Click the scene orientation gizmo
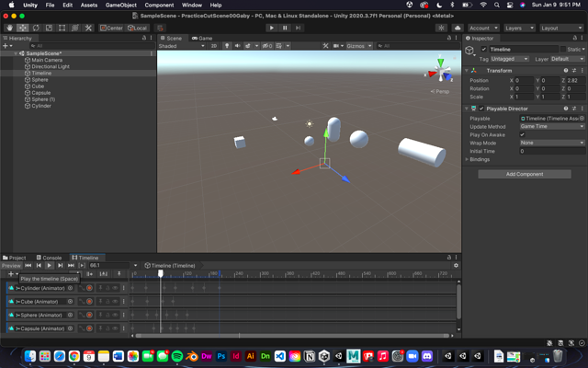This screenshot has width=588, height=368. [441, 70]
